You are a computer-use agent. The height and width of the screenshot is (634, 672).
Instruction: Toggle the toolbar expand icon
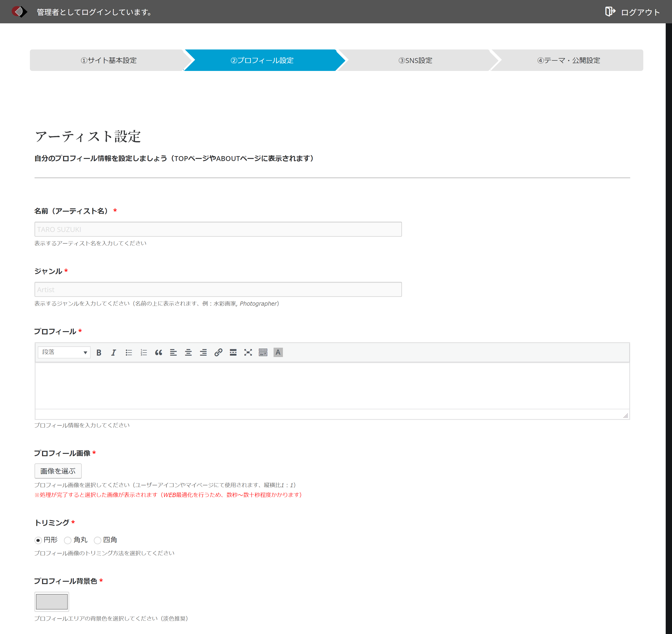263,353
